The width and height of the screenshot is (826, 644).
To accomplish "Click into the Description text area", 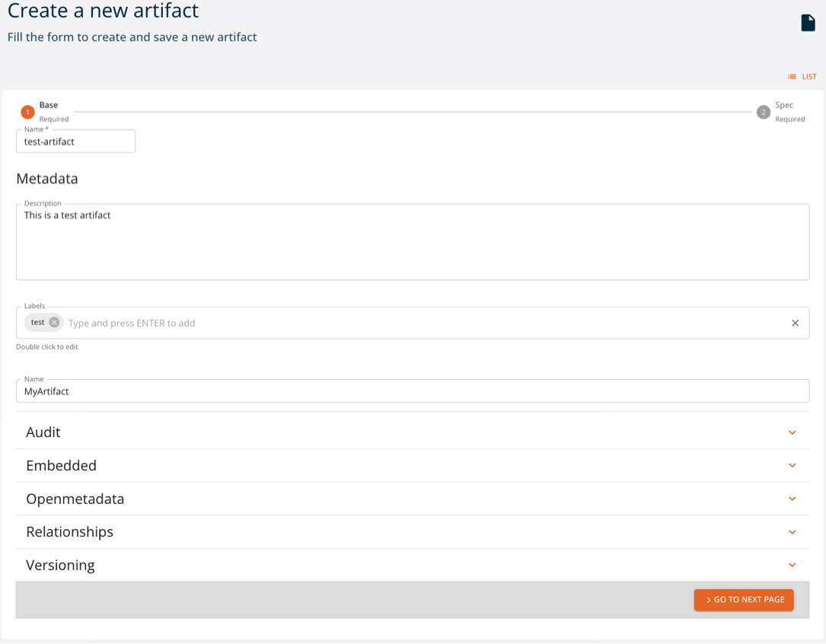I will coord(412,242).
